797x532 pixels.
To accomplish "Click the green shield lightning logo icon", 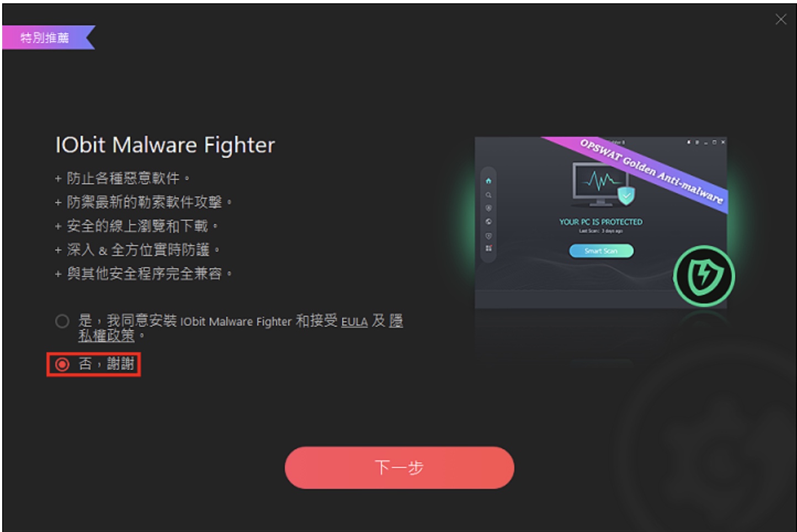I will [x=704, y=276].
